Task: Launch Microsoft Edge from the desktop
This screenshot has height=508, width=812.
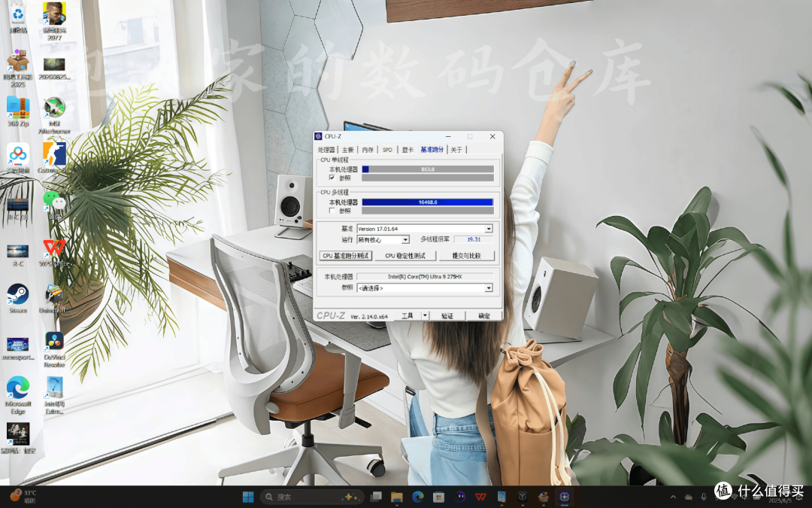Action: [x=18, y=395]
